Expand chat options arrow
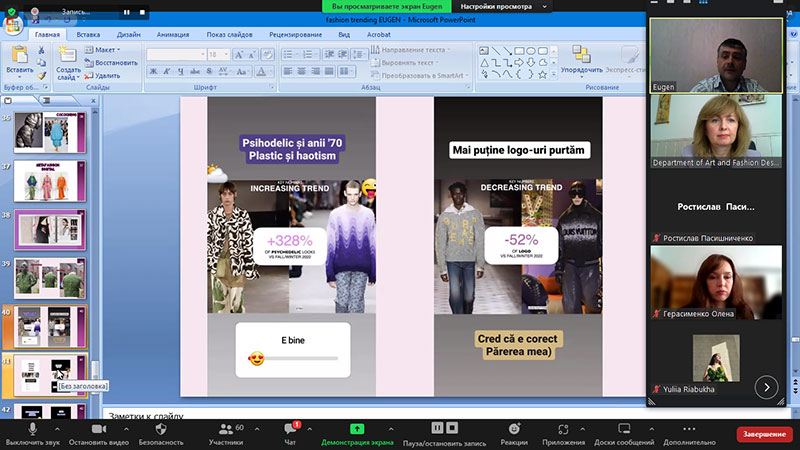This screenshot has width=800, height=450. pos(310,429)
